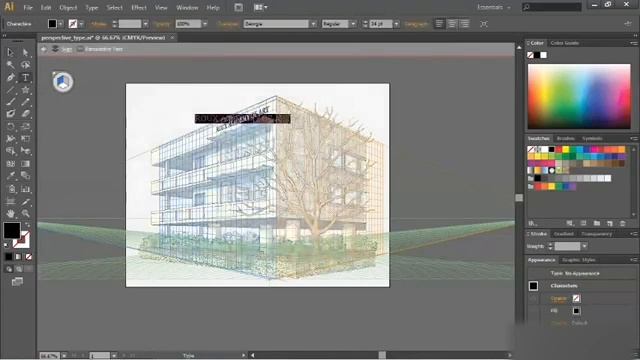Image resolution: width=640 pixels, height=360 pixels.
Task: Open the fill color dropdown in control bar
Action: pyautogui.click(x=60, y=24)
